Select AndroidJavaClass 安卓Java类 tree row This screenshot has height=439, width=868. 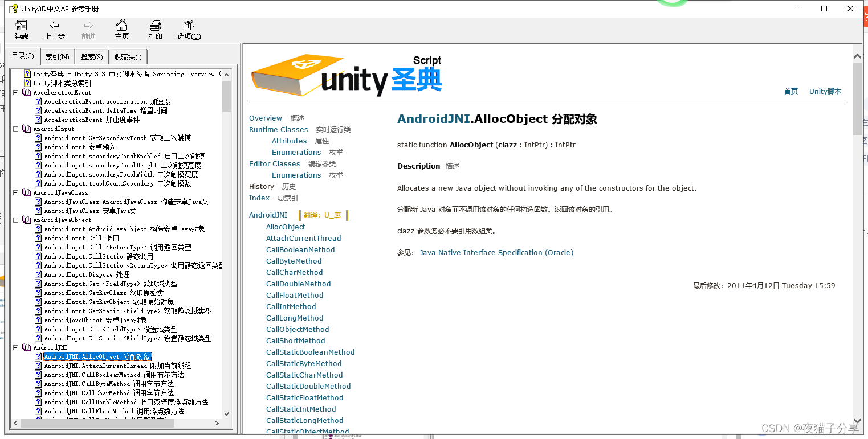click(90, 211)
